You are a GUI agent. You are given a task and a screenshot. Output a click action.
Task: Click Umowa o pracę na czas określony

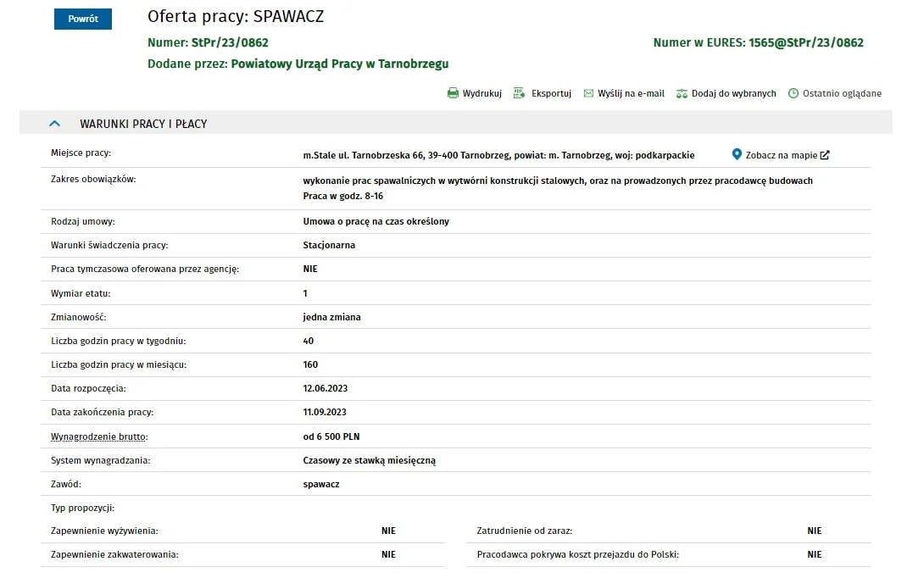click(x=376, y=221)
